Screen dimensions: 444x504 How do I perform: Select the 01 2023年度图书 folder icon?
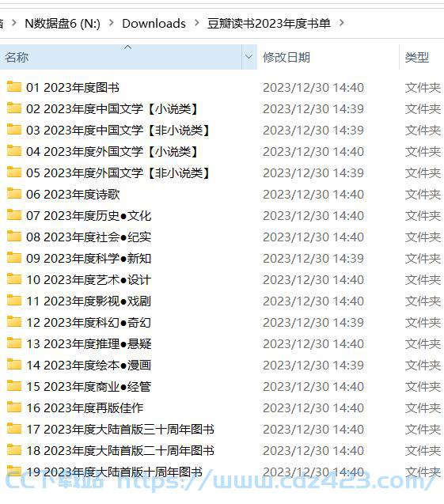13,87
